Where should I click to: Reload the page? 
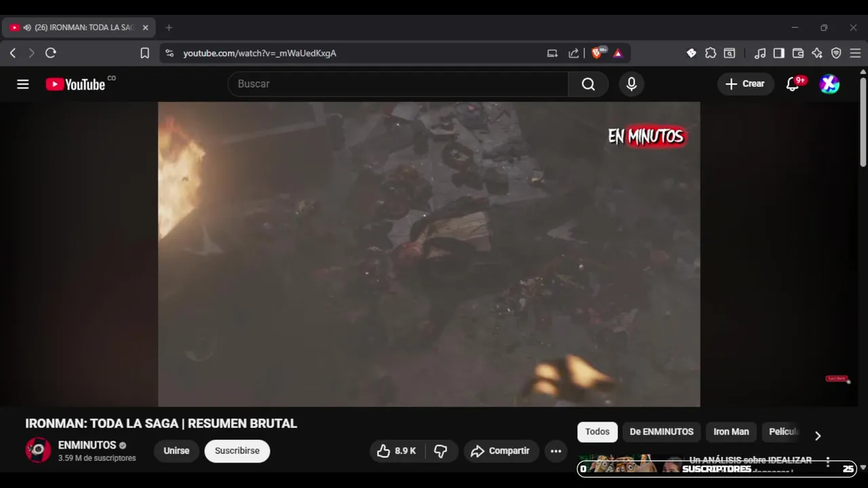[x=50, y=53]
